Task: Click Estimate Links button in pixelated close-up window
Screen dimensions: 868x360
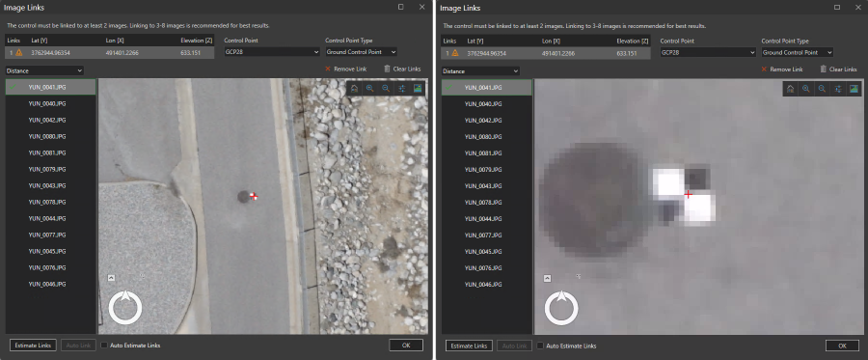Action: (470, 346)
